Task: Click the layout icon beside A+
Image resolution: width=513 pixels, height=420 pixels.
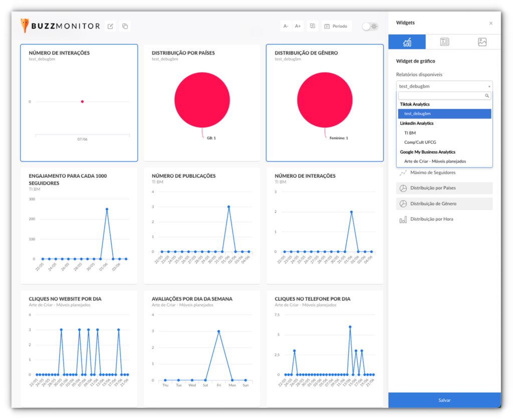Action: click(312, 26)
